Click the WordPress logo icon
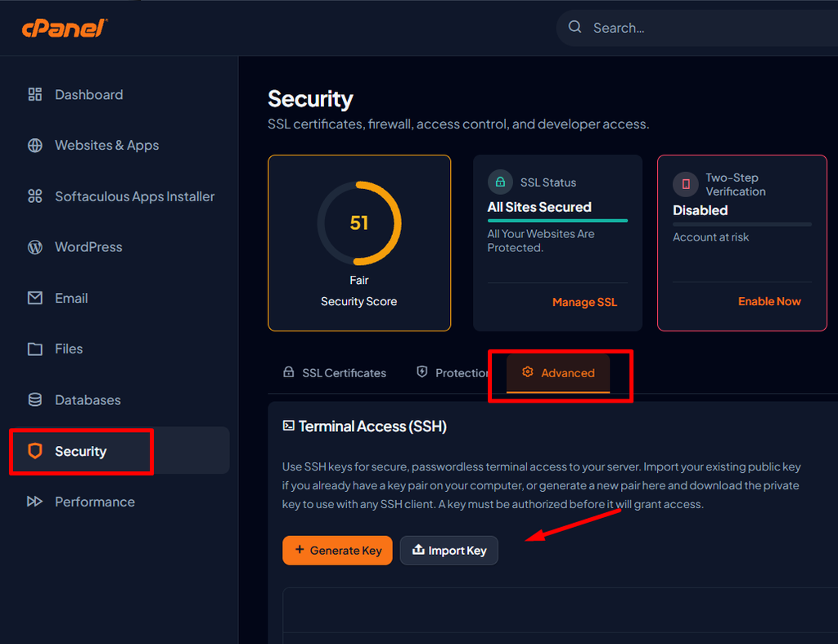This screenshot has height=644, width=838. pos(34,247)
